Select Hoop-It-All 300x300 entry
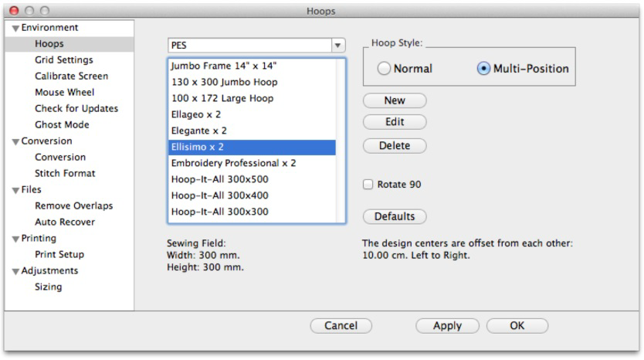644x360 pixels. pos(252,212)
